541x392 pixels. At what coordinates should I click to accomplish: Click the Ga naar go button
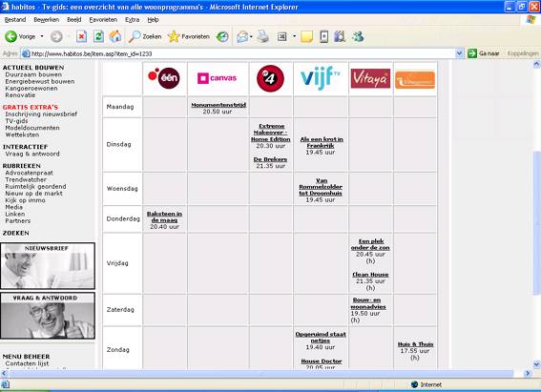point(484,53)
